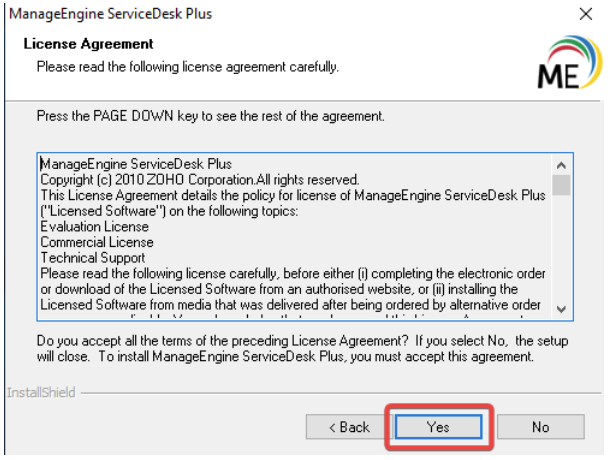Go back with the Back button
610x460 pixels.
[x=349, y=427]
